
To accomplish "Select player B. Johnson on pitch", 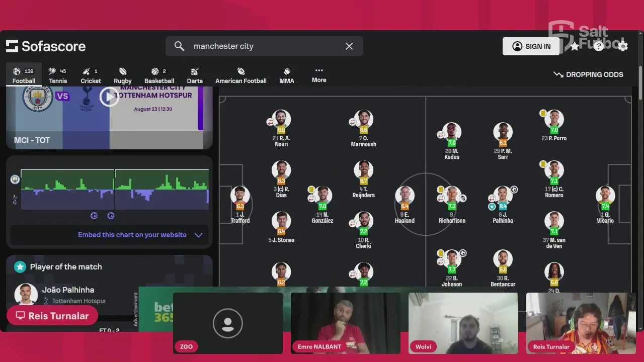I will (452, 268).
